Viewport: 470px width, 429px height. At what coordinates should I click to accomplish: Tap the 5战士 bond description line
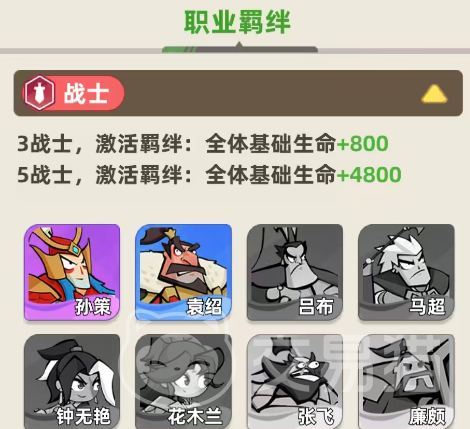(209, 175)
